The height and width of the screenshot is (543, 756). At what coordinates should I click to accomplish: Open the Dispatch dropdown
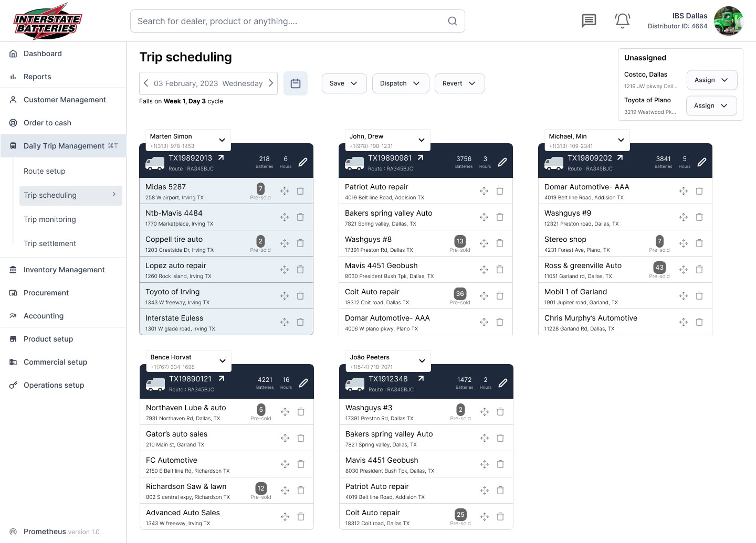click(401, 83)
